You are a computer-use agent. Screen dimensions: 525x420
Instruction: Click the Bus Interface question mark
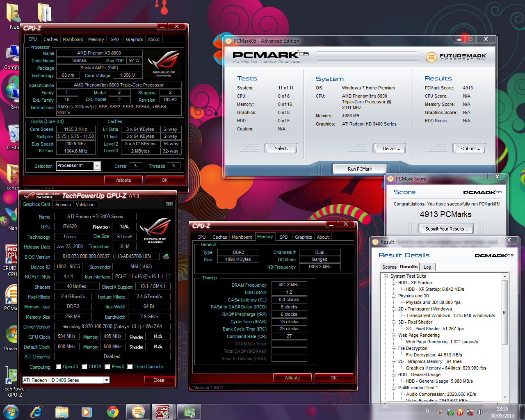click(x=169, y=276)
